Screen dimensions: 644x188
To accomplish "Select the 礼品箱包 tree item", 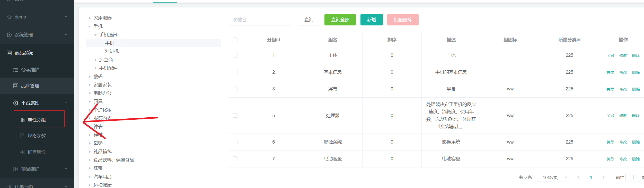I will (x=102, y=152).
